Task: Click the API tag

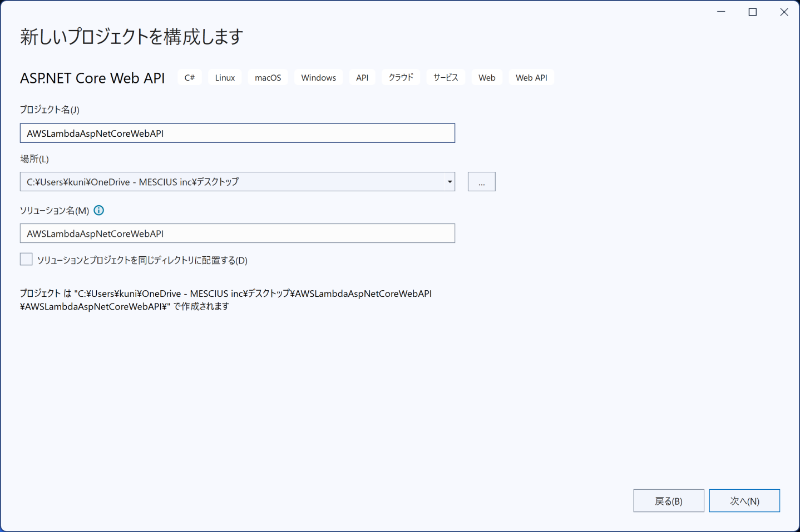Action: tap(362, 78)
